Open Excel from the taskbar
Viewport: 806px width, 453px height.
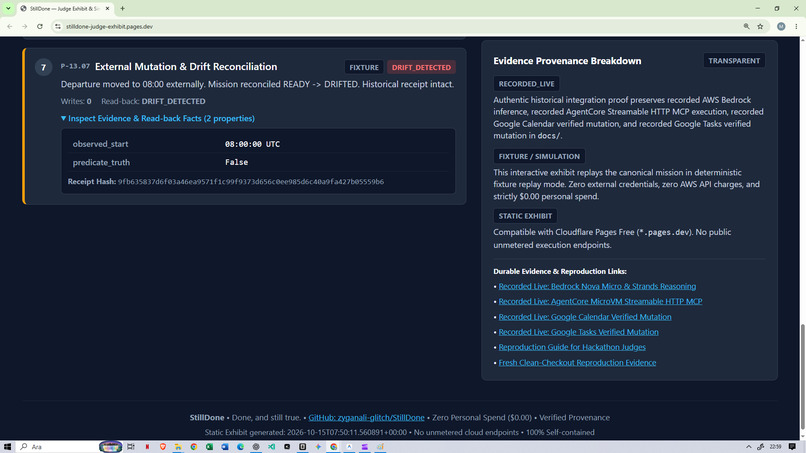(209, 447)
